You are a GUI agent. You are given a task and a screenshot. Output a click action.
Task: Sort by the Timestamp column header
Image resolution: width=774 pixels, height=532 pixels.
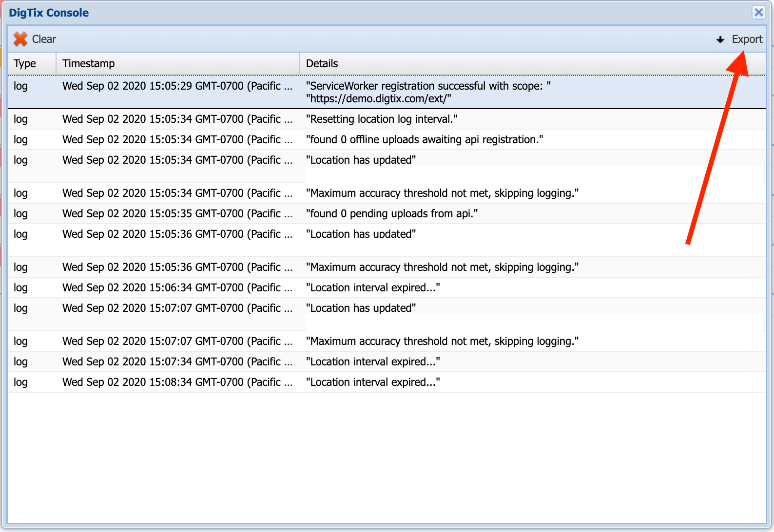(178, 63)
